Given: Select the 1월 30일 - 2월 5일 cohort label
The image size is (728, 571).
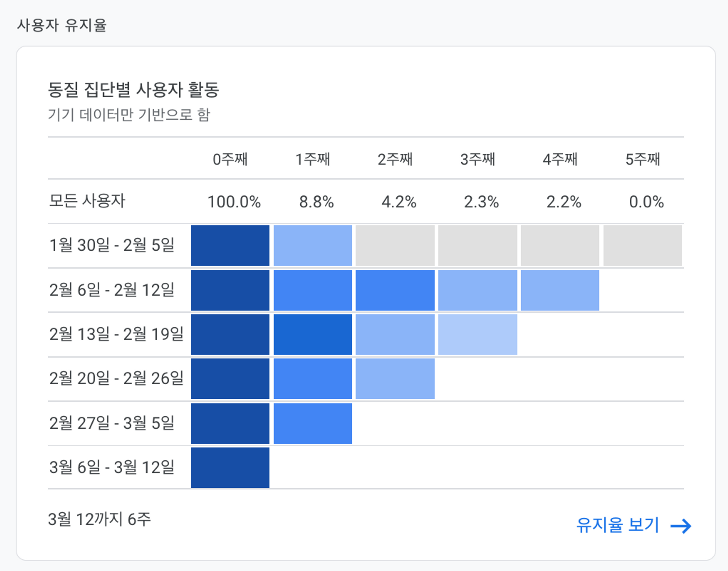Looking at the screenshot, I should click(111, 245).
